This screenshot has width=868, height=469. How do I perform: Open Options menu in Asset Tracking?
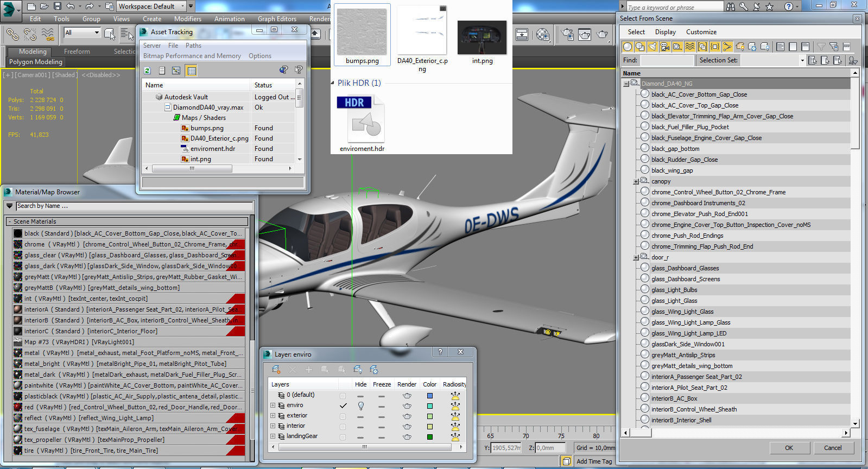click(x=260, y=56)
